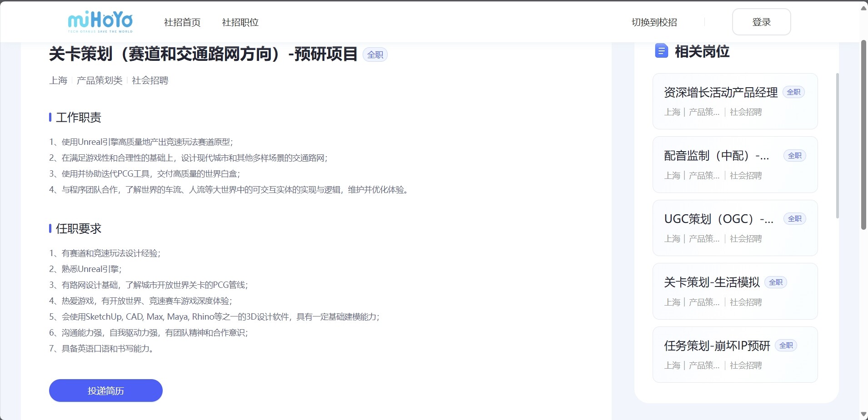Submit resume with 投递简历 button
This screenshot has height=420, width=868.
(x=106, y=390)
